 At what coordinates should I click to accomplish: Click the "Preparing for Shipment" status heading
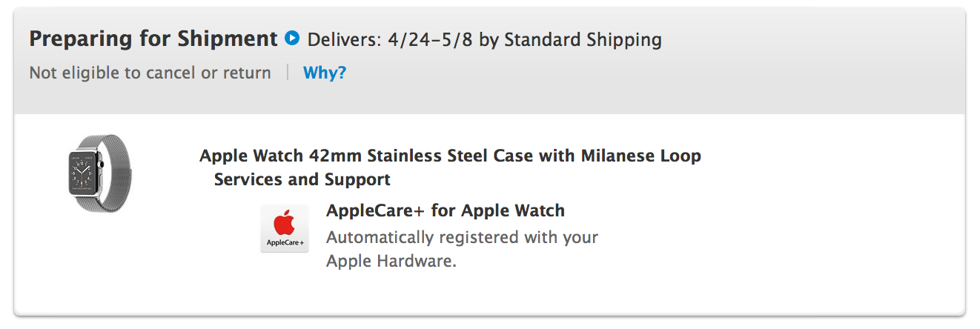153,39
